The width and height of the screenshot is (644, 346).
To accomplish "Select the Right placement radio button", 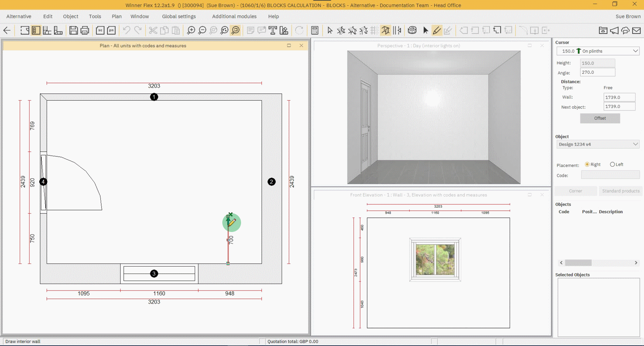I will 587,164.
